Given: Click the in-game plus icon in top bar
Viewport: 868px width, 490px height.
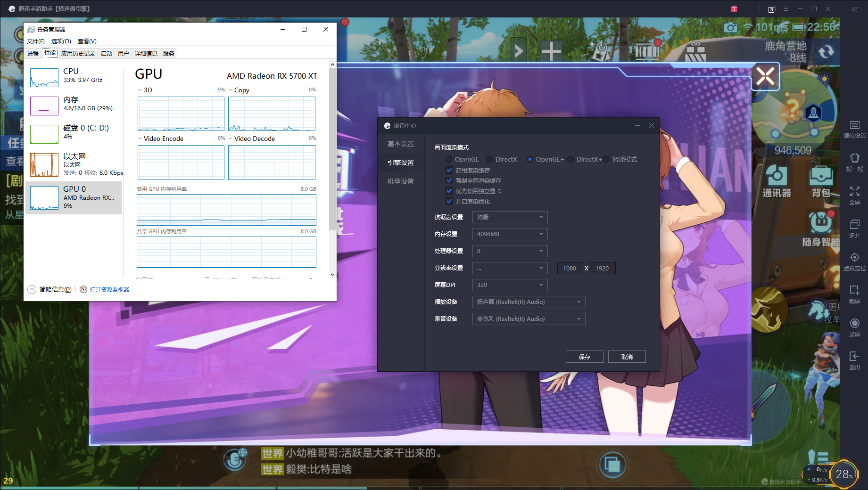Looking at the screenshot, I should pyautogui.click(x=551, y=51).
